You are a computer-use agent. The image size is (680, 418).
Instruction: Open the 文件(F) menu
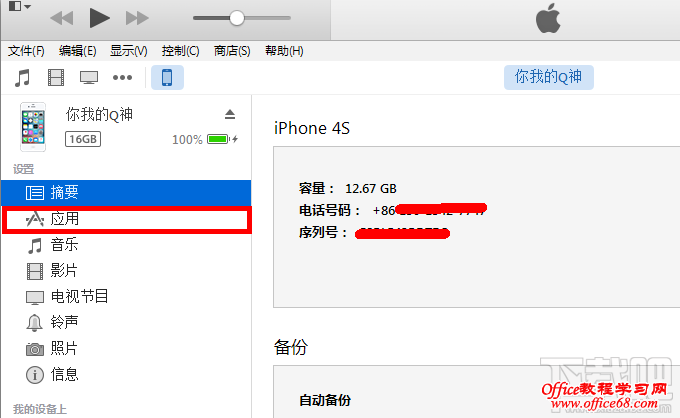click(x=26, y=51)
